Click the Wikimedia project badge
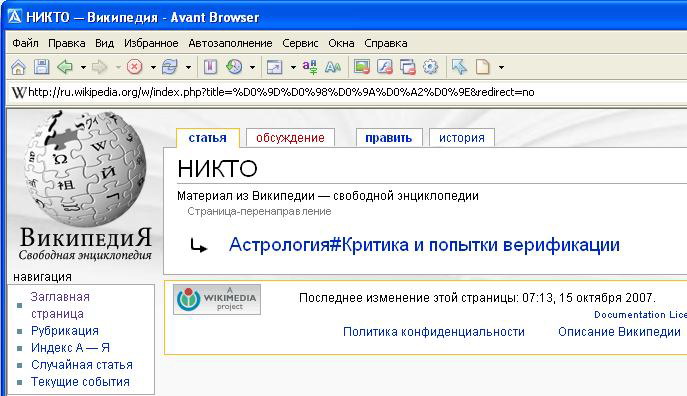Image resolution: width=687 pixels, height=396 pixels. point(217,299)
